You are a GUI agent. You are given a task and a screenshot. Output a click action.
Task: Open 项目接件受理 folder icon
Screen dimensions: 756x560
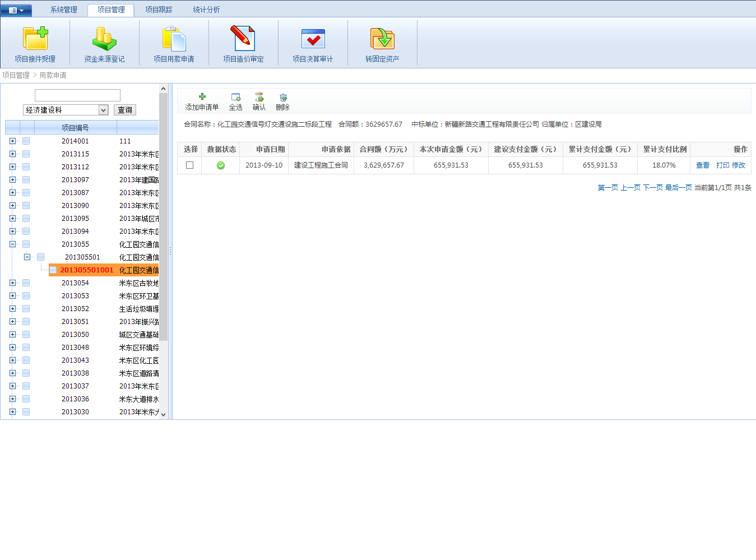pos(35,39)
